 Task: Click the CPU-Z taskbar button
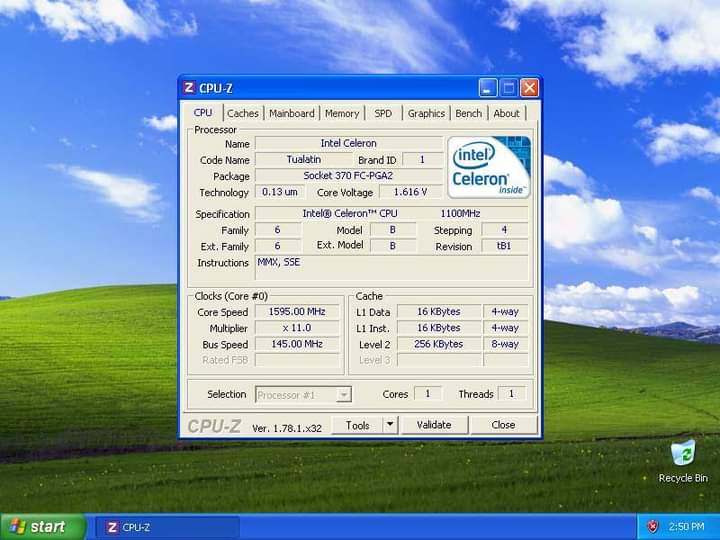(165, 527)
